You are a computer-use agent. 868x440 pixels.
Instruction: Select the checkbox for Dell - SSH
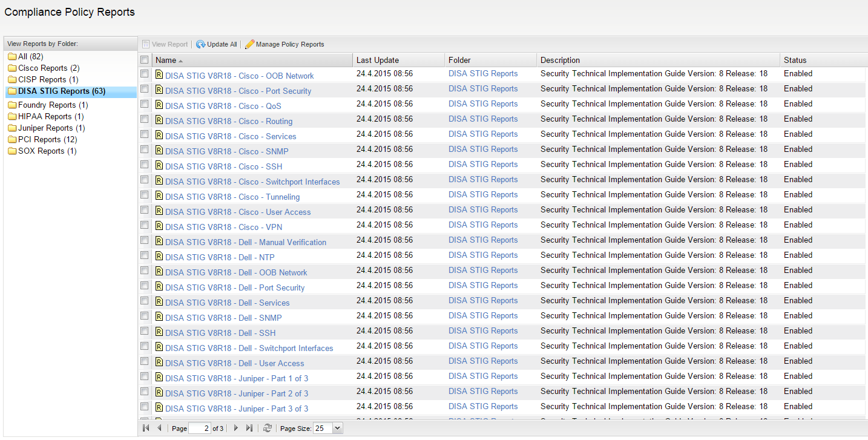[144, 330]
